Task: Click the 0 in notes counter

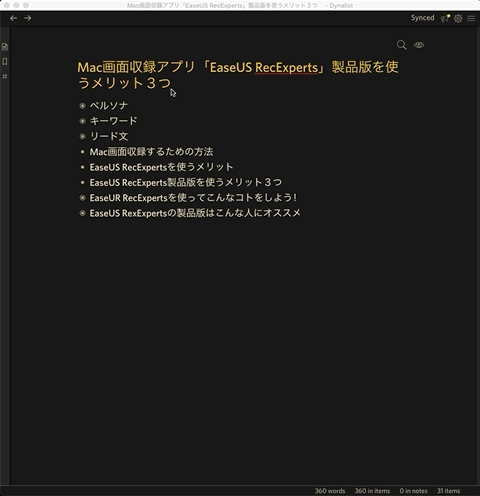Action: pyautogui.click(x=413, y=491)
